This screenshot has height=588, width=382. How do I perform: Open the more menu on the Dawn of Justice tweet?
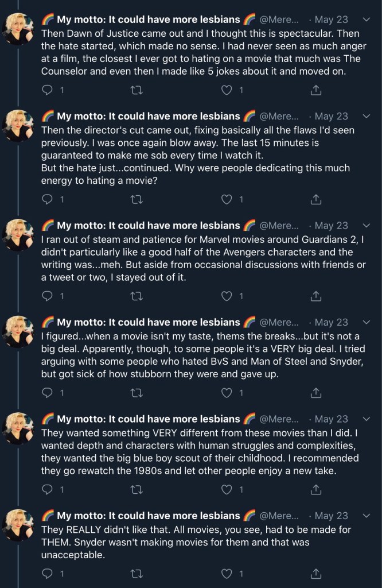click(x=367, y=20)
